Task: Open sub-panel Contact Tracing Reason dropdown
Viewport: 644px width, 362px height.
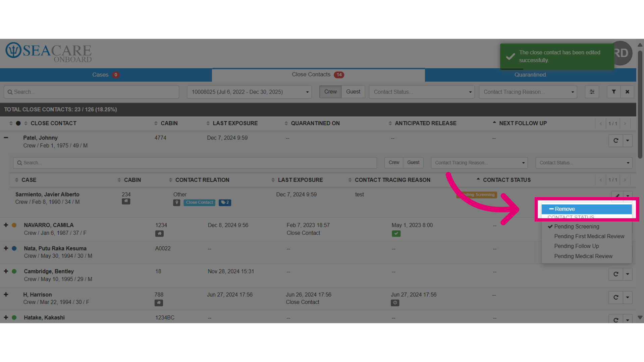Action: pos(479,163)
